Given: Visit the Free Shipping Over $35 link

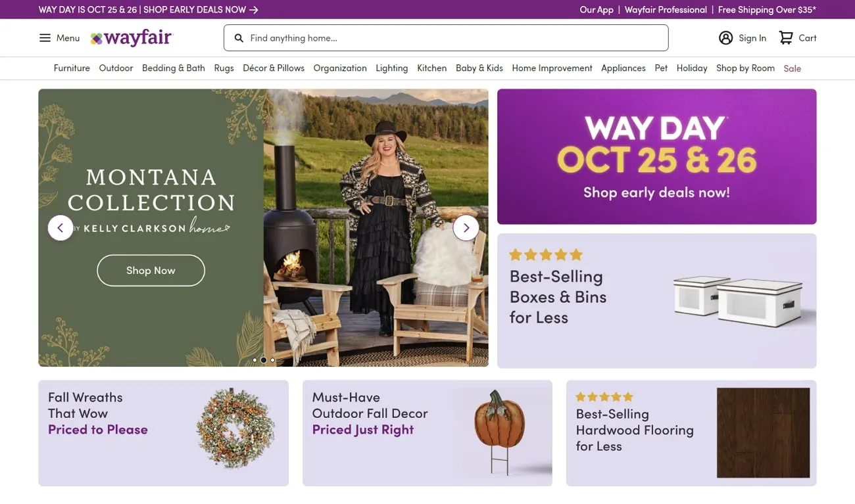Looking at the screenshot, I should 766,9.
